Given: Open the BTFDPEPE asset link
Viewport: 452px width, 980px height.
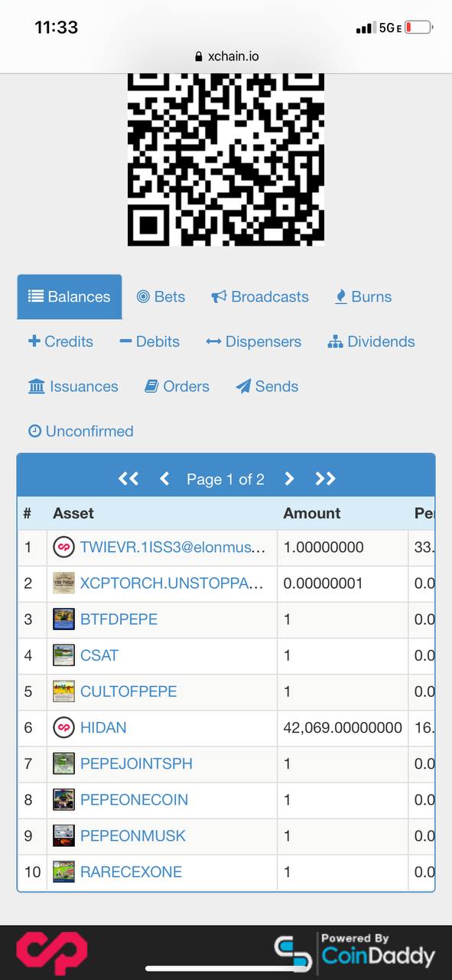Looking at the screenshot, I should point(119,619).
